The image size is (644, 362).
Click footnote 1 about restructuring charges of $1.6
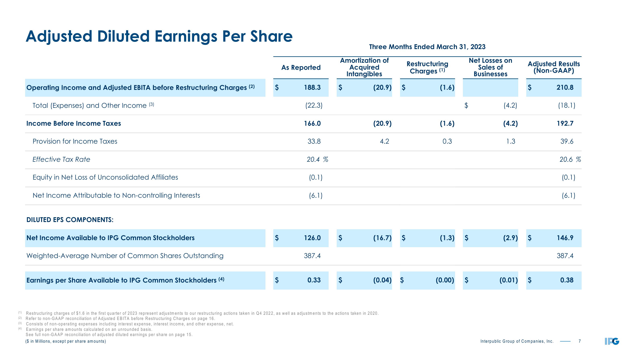(x=198, y=313)
